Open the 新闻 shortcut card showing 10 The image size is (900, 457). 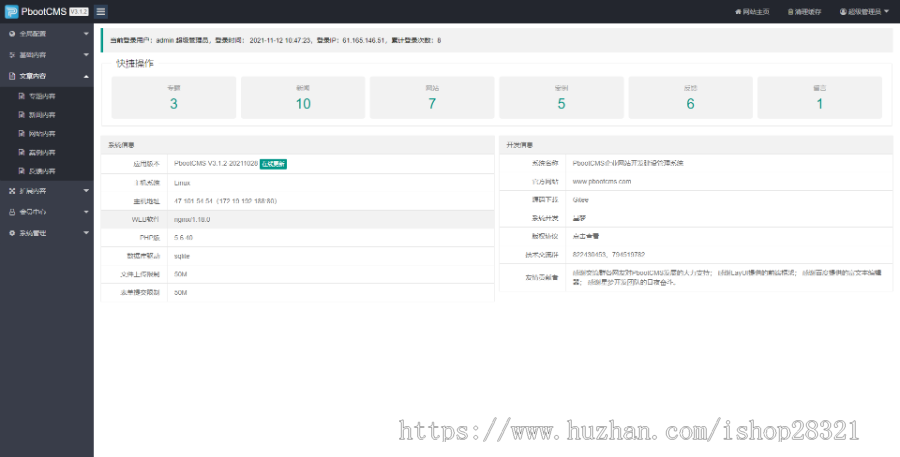(x=303, y=98)
